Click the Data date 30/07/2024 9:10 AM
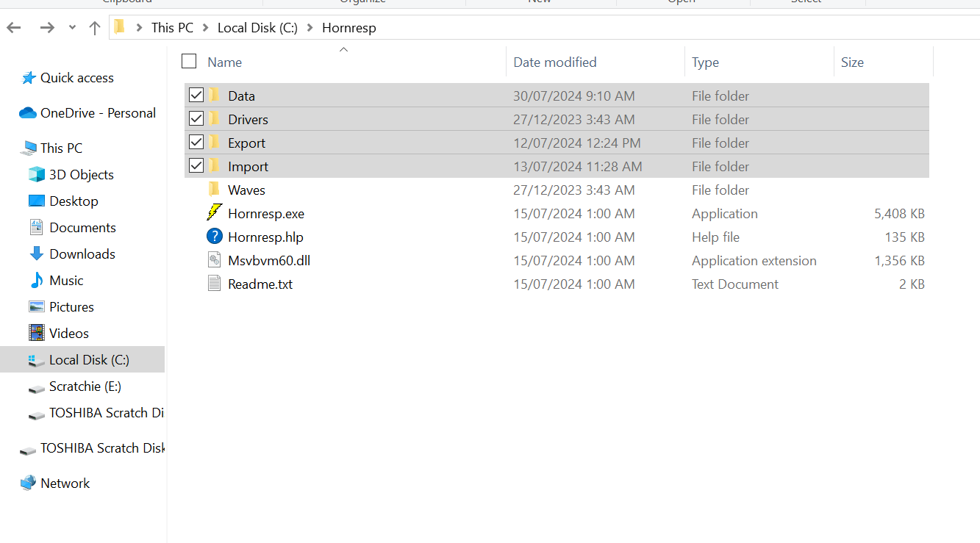Viewport: 980px width, 543px height. pyautogui.click(x=573, y=96)
